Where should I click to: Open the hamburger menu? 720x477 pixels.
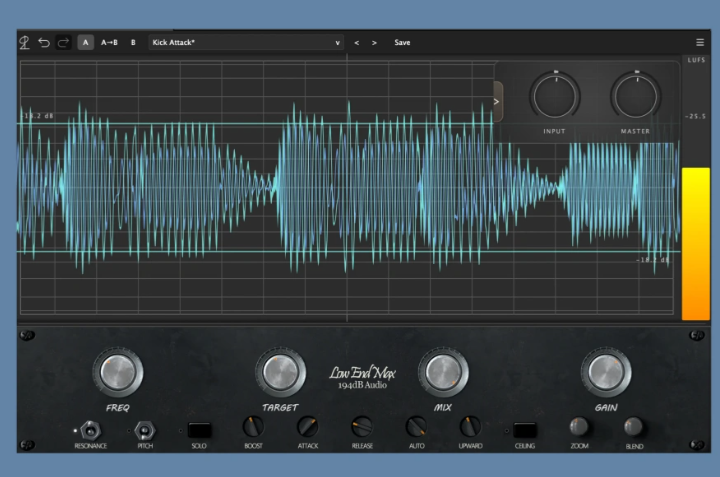[700, 42]
